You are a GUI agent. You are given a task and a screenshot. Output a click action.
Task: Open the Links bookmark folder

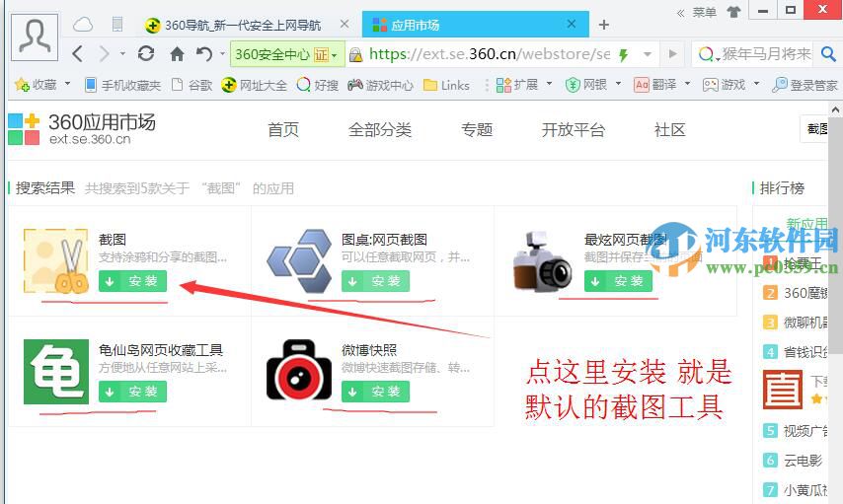point(447,85)
